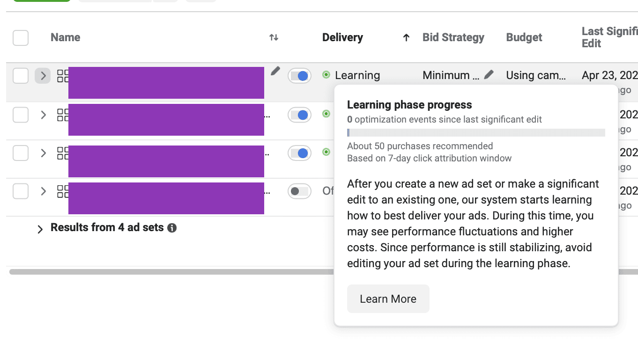
Task: Expand Results from 4 ad sets chevron
Action: pos(40,229)
